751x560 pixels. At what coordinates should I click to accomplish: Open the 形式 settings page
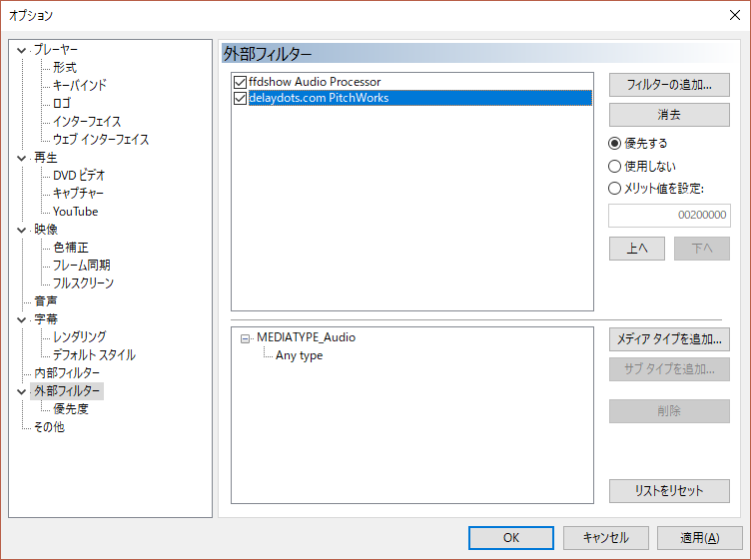click(65, 68)
